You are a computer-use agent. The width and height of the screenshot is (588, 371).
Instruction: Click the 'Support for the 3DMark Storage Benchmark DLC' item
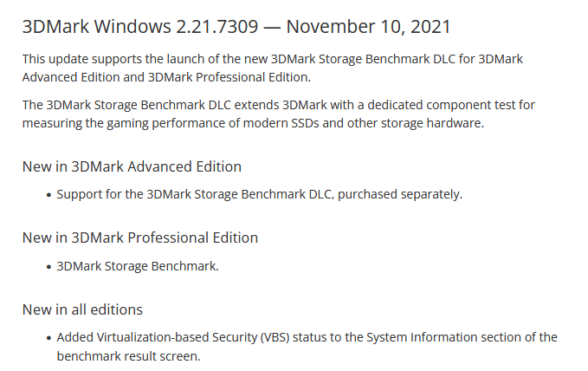pyautogui.click(x=260, y=194)
